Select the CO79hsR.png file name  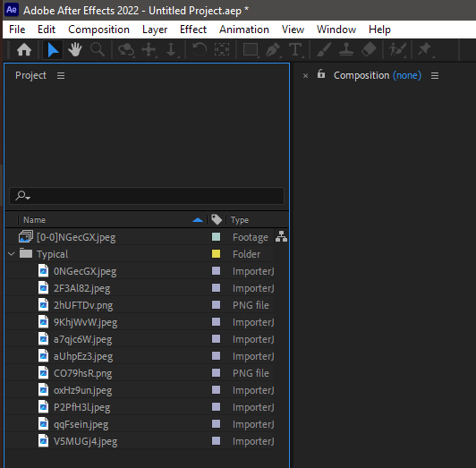pyautogui.click(x=82, y=373)
